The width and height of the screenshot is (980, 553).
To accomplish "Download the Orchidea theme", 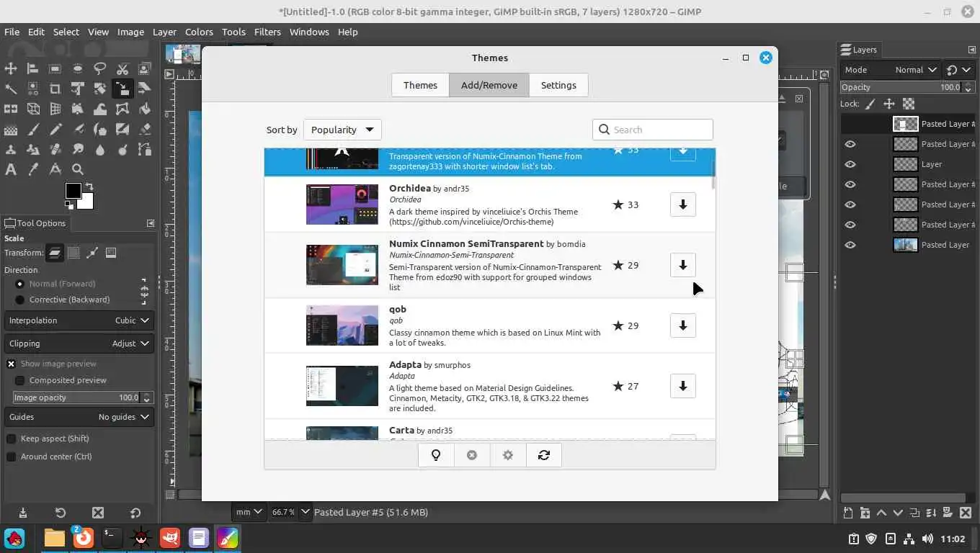I will click(683, 204).
